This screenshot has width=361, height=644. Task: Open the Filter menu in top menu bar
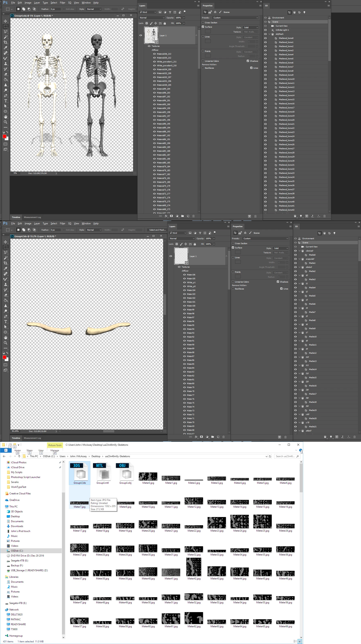(x=63, y=3)
